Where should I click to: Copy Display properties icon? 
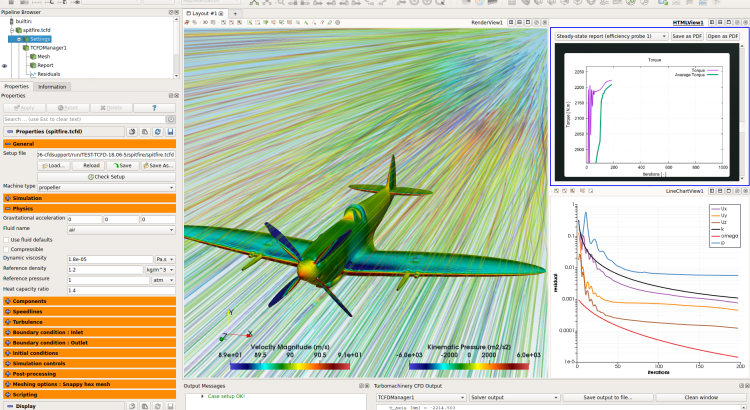click(x=132, y=406)
